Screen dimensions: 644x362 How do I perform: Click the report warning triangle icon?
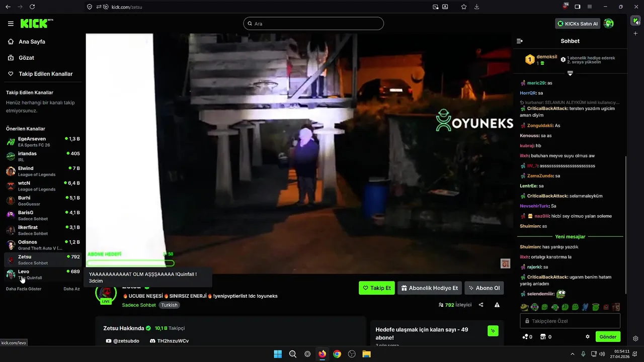tap(497, 305)
